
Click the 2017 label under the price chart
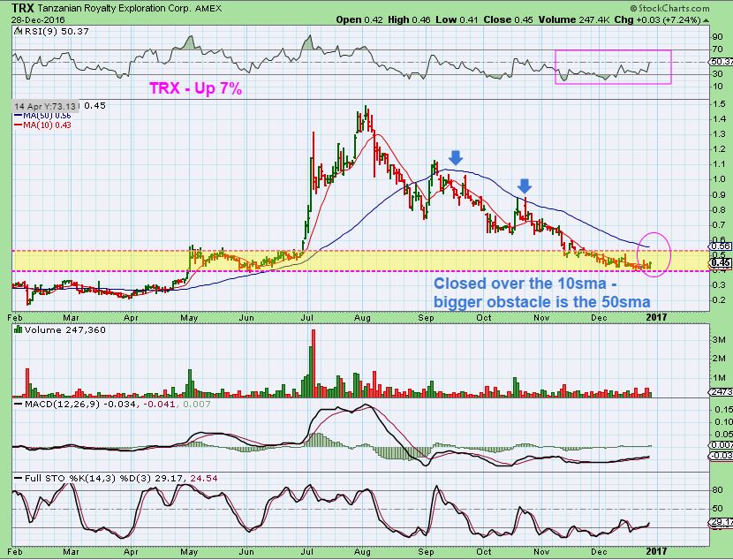coord(656,317)
